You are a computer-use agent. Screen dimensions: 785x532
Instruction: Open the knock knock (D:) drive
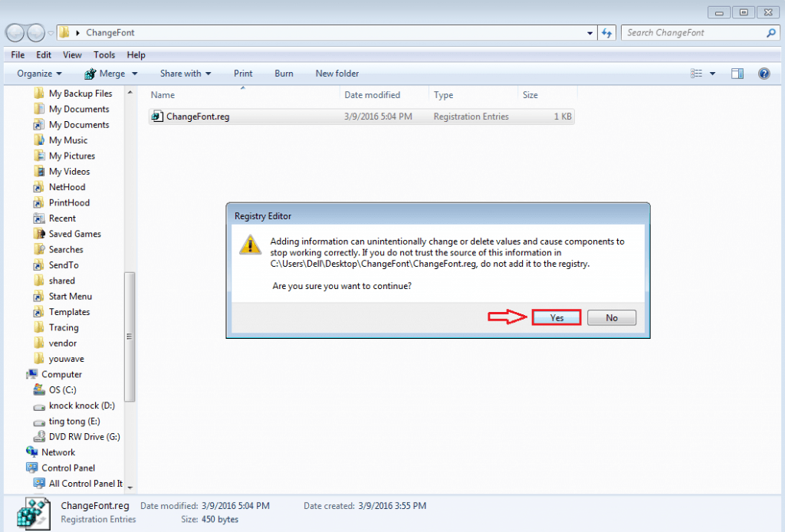point(81,406)
